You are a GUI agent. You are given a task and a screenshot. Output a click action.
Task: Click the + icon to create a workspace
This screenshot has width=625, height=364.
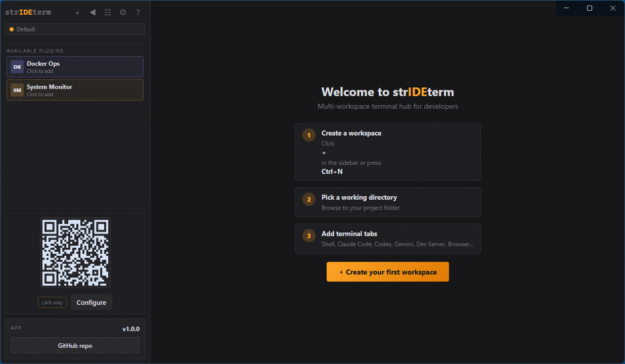tap(77, 12)
